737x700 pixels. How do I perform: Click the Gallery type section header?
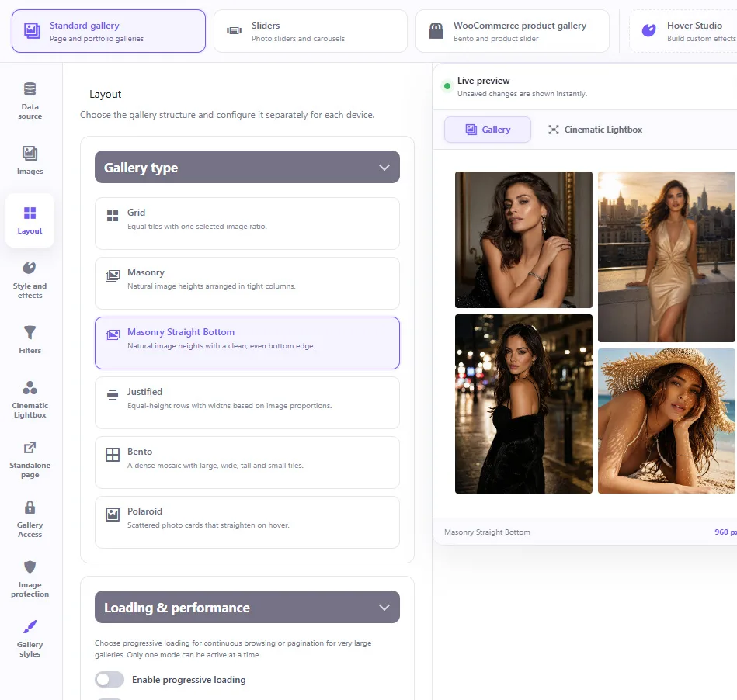pyautogui.click(x=247, y=167)
